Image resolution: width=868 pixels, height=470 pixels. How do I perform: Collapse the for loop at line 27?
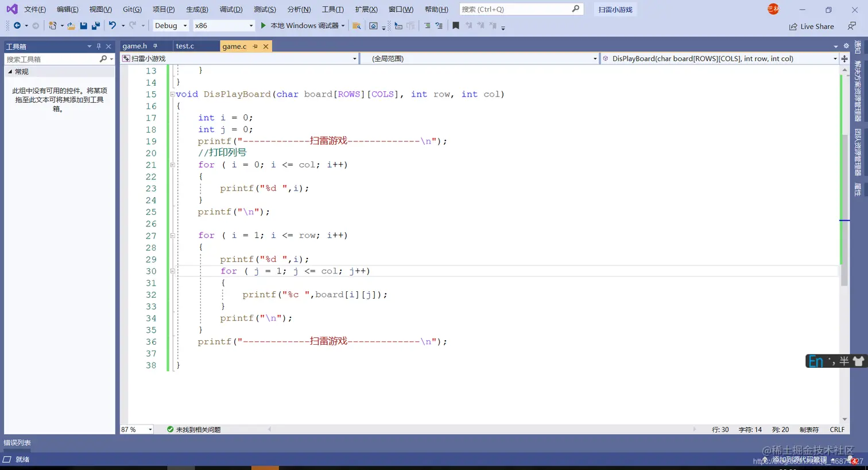click(x=172, y=236)
